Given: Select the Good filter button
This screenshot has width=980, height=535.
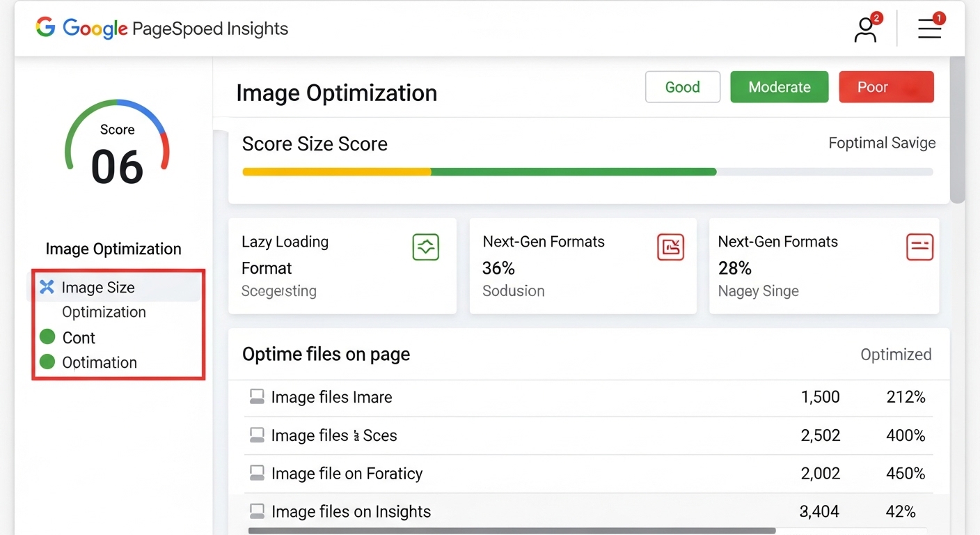Looking at the screenshot, I should point(682,87).
